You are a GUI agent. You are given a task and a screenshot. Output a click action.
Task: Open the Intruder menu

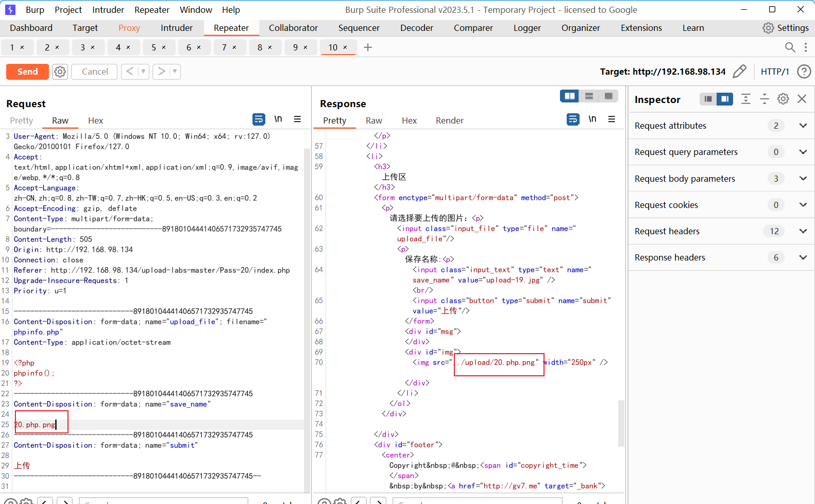[108, 10]
